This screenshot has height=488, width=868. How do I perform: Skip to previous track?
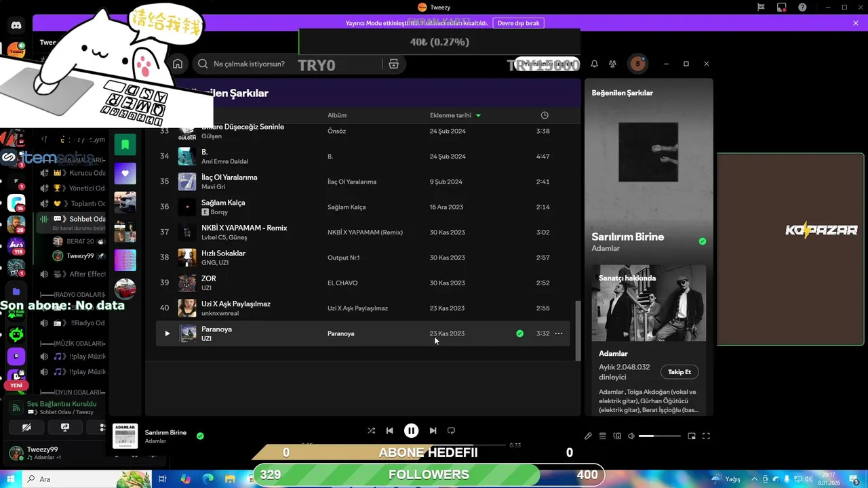click(389, 430)
